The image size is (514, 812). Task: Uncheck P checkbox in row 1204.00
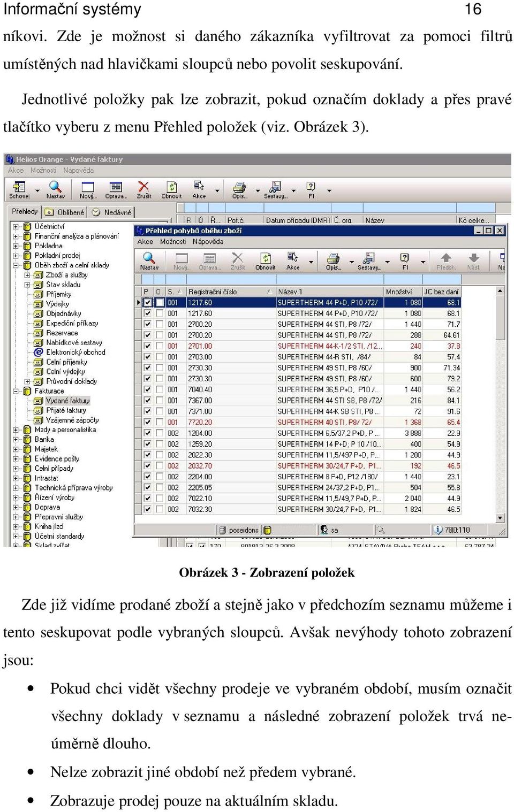click(147, 433)
